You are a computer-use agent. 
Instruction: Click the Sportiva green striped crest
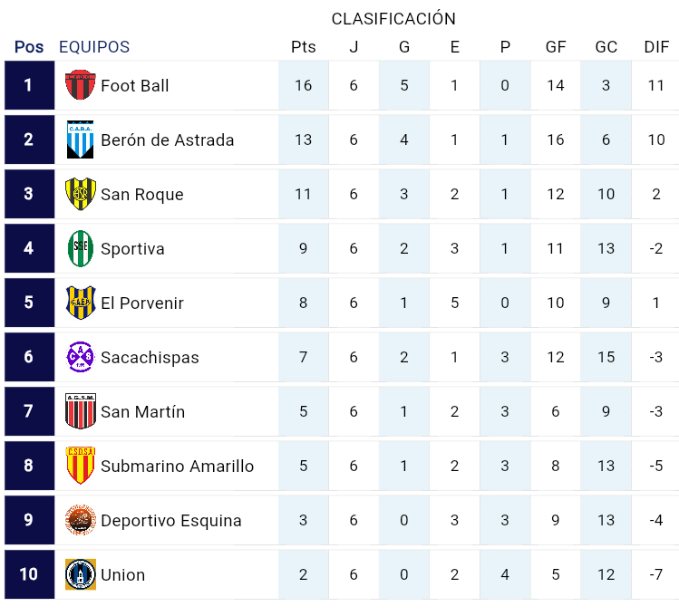[x=81, y=248]
